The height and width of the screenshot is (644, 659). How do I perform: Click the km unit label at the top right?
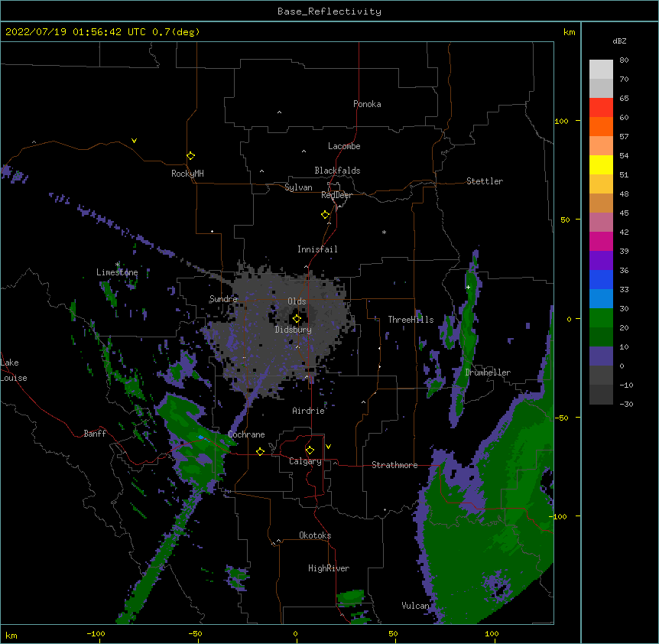click(569, 32)
